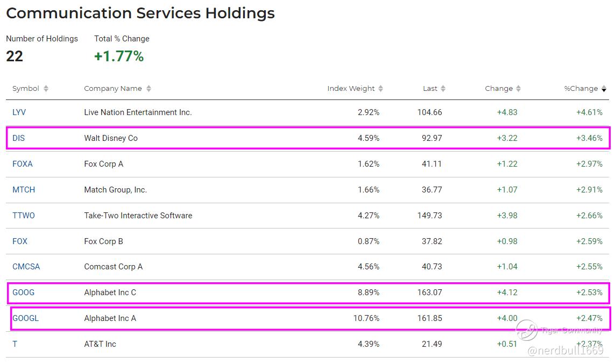Open the LYV ticker link
This screenshot has height=364, width=615.
click(19, 112)
